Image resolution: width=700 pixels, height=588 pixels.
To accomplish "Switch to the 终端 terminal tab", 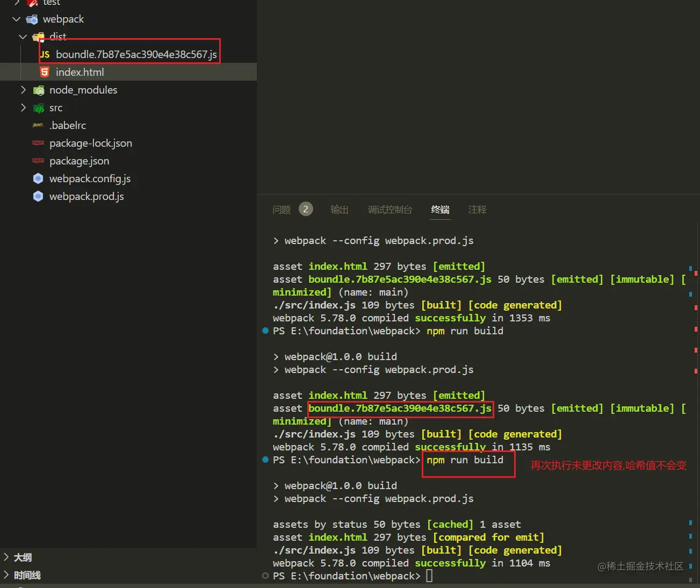I will 441,210.
